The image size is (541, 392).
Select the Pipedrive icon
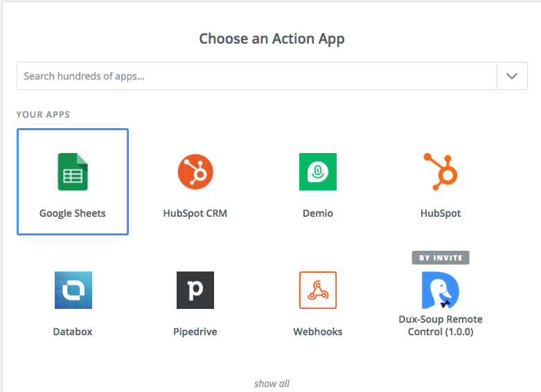pyautogui.click(x=195, y=290)
